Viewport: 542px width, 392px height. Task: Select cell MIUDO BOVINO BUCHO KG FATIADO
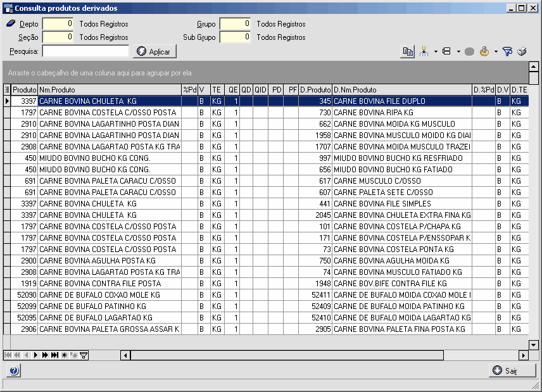401,170
